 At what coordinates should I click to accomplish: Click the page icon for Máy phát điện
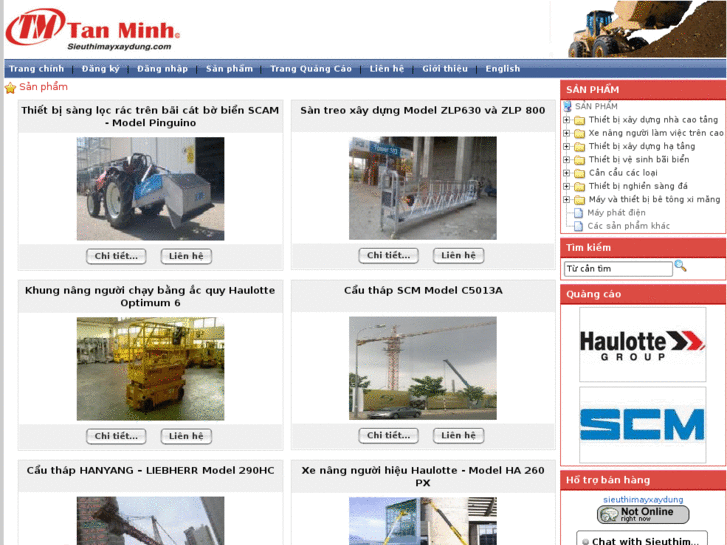[x=578, y=213]
